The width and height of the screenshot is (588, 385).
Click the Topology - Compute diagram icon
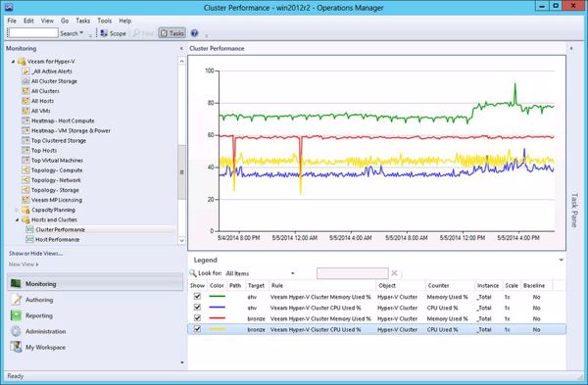point(25,170)
